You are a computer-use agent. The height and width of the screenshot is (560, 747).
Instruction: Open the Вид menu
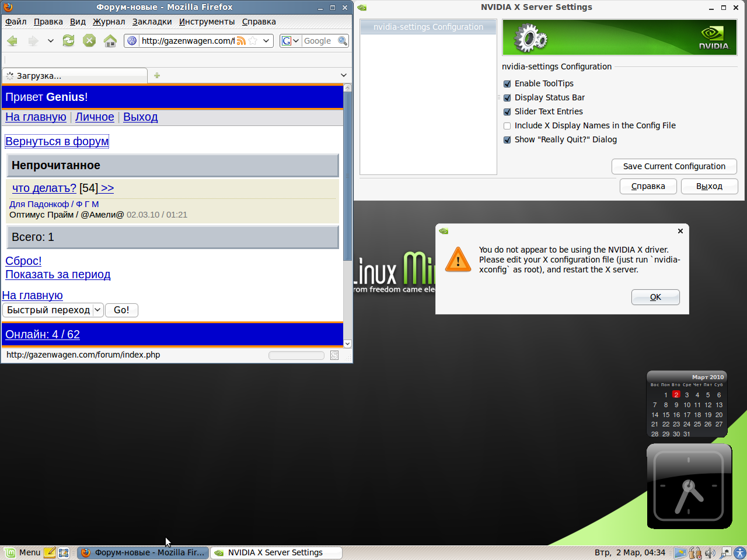click(x=78, y=22)
